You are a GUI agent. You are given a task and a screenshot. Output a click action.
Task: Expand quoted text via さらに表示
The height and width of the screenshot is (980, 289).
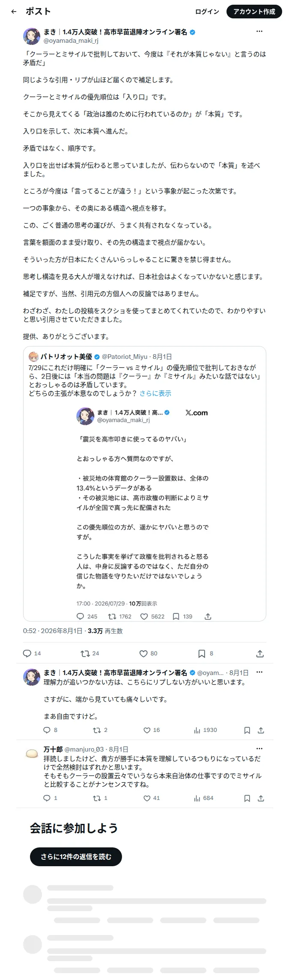(155, 393)
